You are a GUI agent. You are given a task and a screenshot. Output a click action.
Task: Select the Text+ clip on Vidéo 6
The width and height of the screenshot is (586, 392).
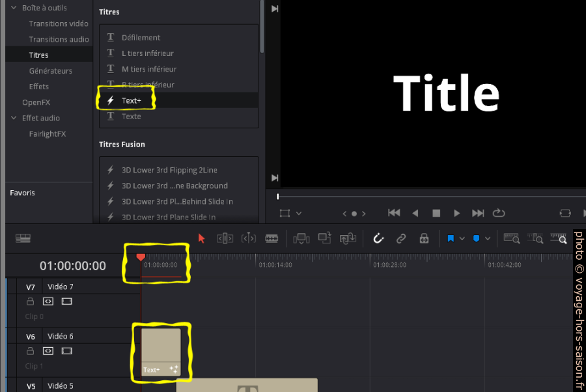(x=161, y=352)
